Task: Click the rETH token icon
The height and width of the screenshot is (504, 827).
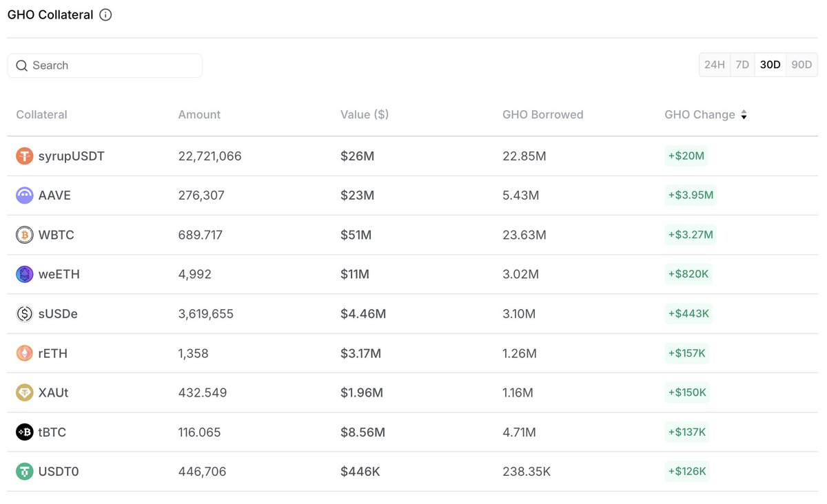Action: click(25, 353)
